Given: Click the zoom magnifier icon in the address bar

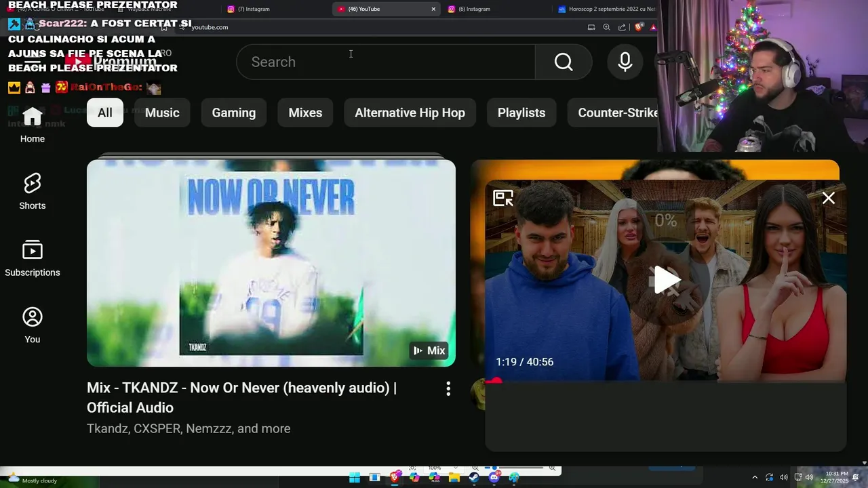Looking at the screenshot, I should coord(606,27).
